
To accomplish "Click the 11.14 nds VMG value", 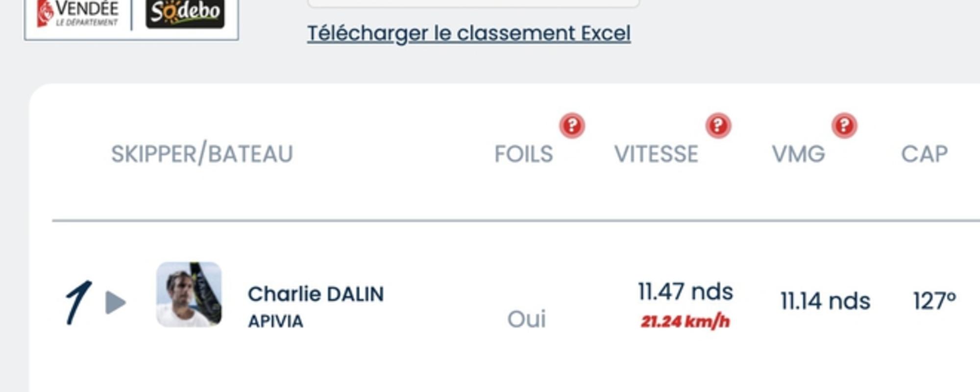I will (x=825, y=301).
